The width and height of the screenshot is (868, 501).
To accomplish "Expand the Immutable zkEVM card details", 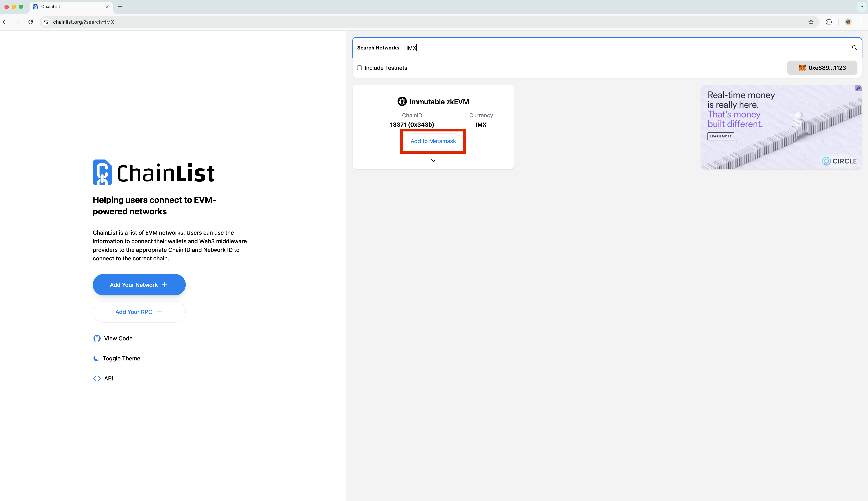I will pos(433,160).
